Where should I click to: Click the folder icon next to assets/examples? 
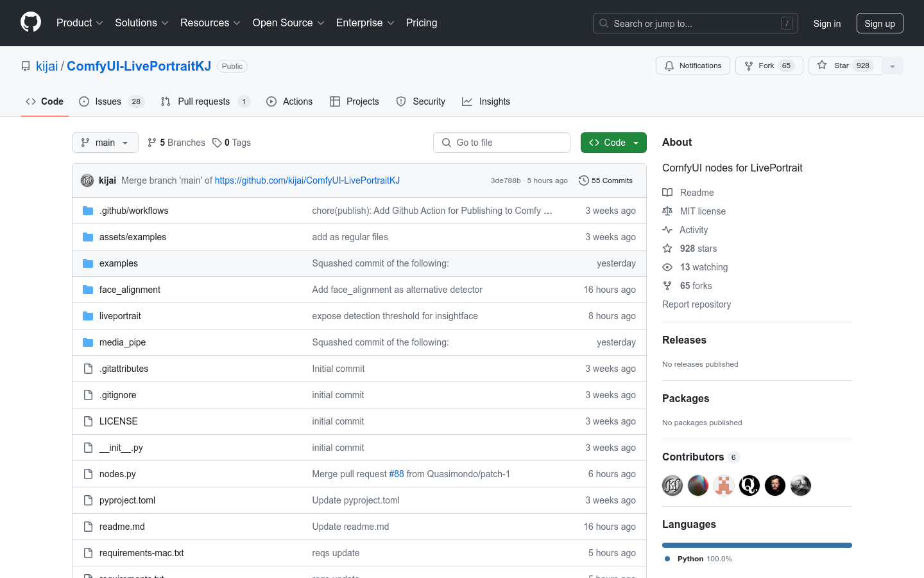coord(88,237)
